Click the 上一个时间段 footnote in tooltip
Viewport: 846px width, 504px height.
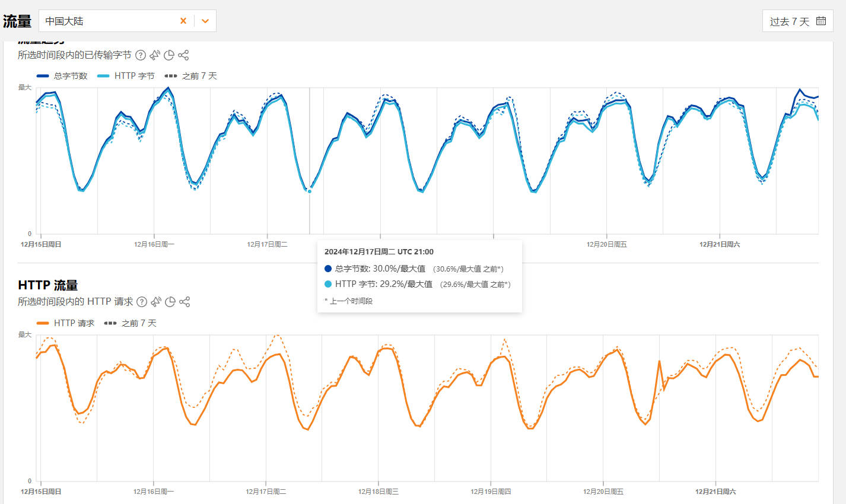349,301
